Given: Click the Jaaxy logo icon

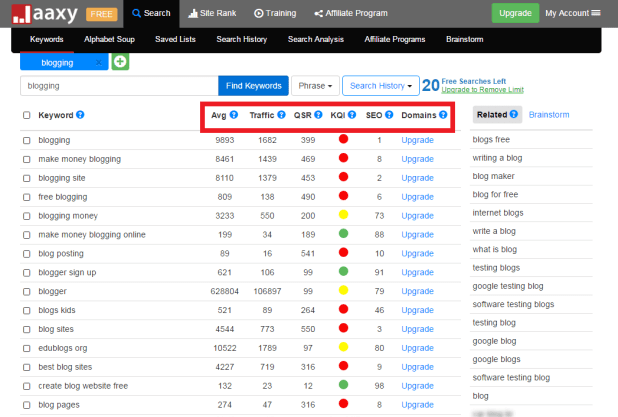Looking at the screenshot, I should point(21,14).
